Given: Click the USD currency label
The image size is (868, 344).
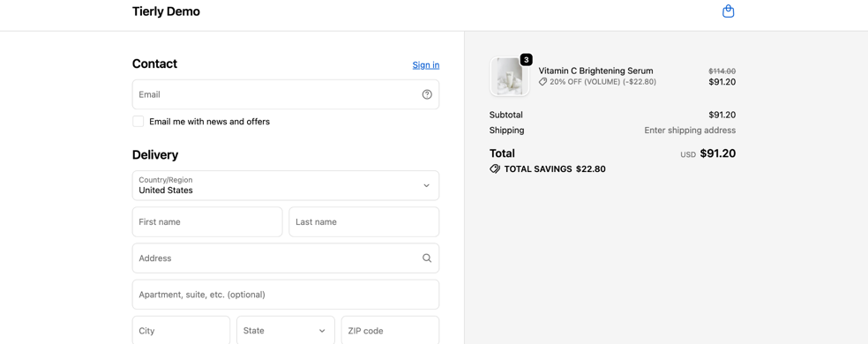Looking at the screenshot, I should pos(688,155).
